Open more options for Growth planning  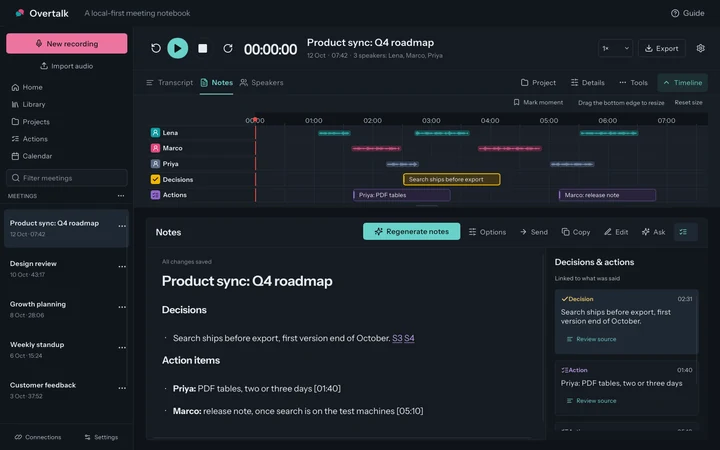(x=122, y=307)
